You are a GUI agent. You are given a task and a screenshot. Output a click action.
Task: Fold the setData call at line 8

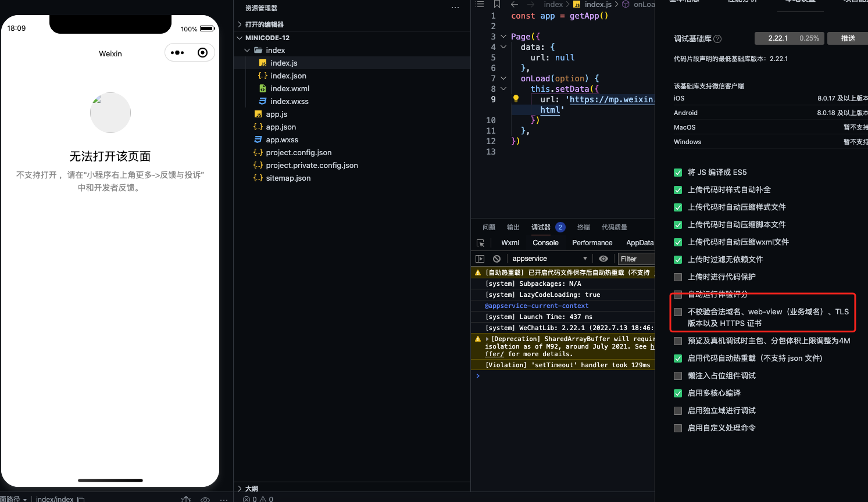pyautogui.click(x=503, y=89)
